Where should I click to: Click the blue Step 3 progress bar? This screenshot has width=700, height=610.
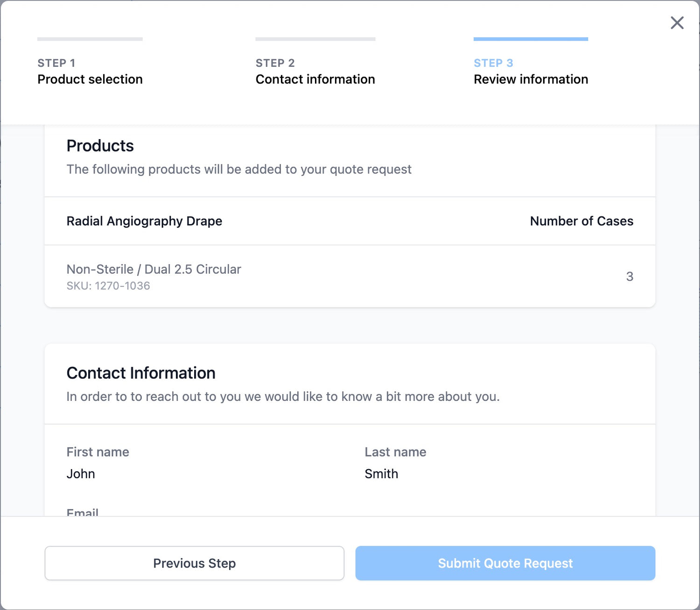click(531, 39)
